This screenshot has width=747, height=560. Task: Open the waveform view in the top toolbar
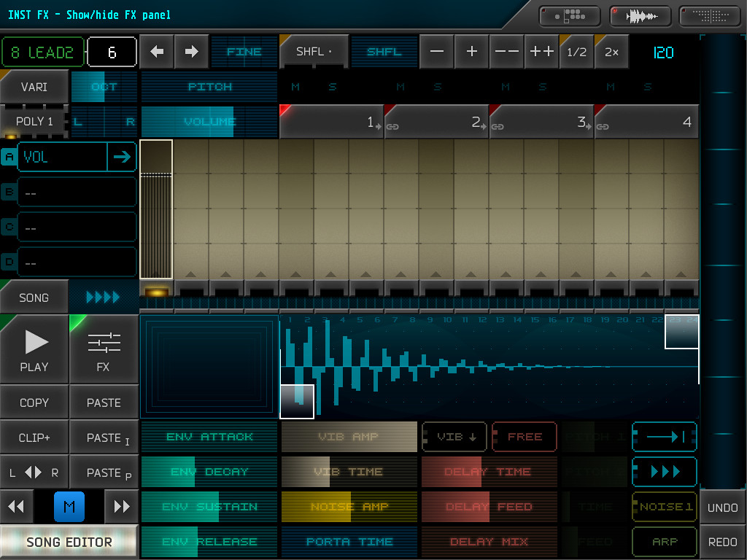click(640, 15)
